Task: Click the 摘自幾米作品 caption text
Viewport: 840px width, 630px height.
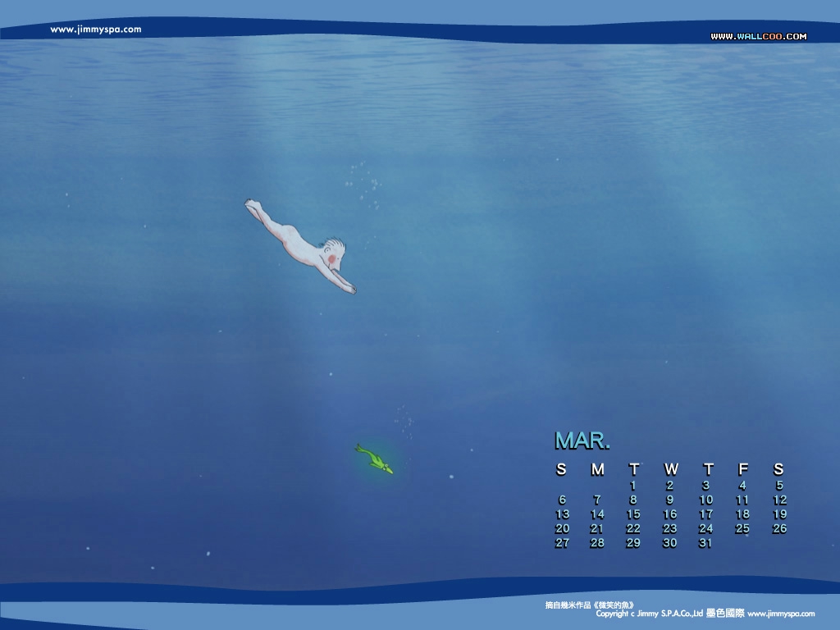Action: point(589,605)
